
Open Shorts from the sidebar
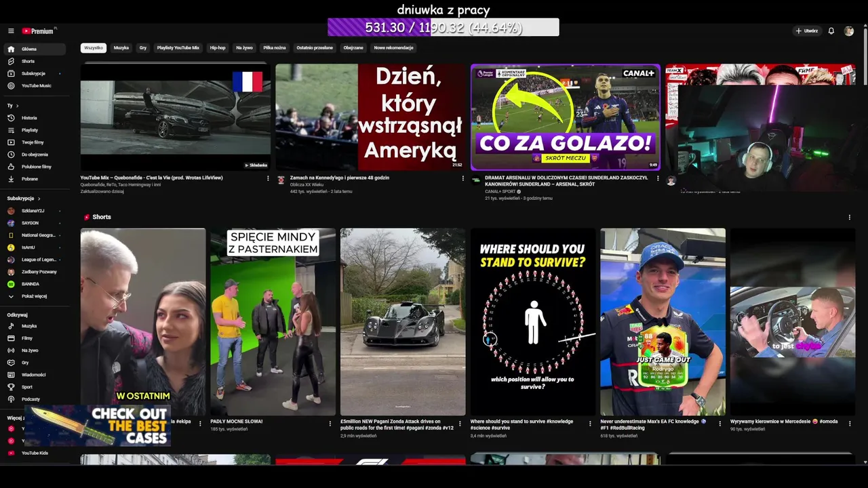click(x=35, y=61)
